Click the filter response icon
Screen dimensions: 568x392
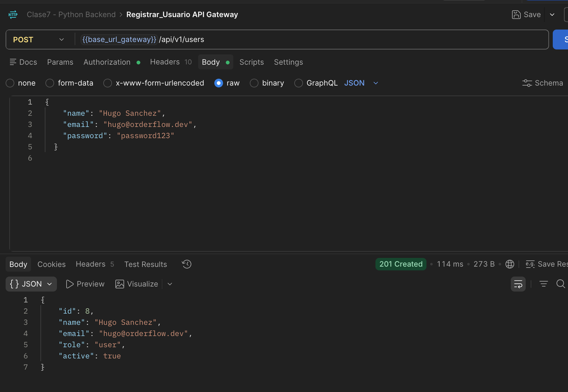click(544, 284)
